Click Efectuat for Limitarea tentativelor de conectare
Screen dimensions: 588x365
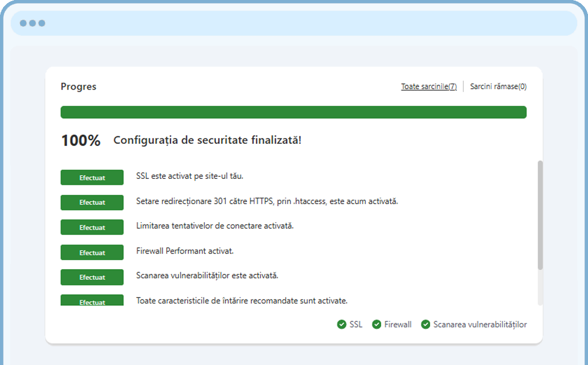(92, 227)
